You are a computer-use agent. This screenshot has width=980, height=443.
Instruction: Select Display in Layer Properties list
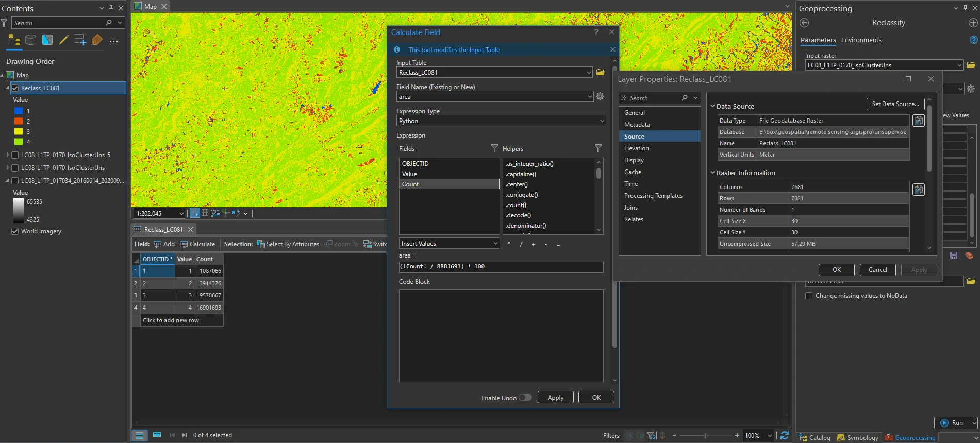659,160
